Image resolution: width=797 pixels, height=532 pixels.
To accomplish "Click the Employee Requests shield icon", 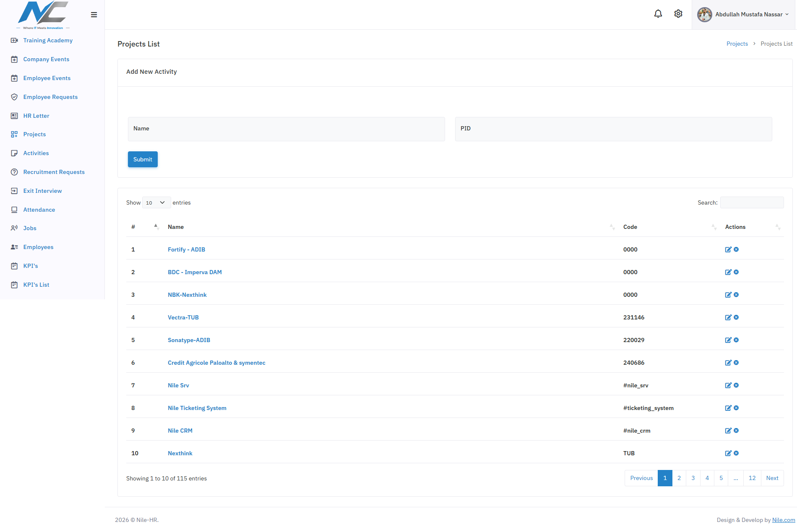I will (x=14, y=97).
